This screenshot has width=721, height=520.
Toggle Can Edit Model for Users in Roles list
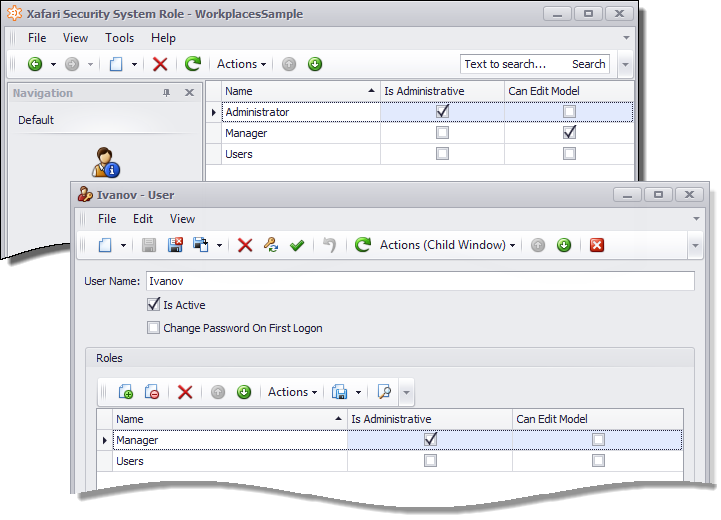click(598, 461)
